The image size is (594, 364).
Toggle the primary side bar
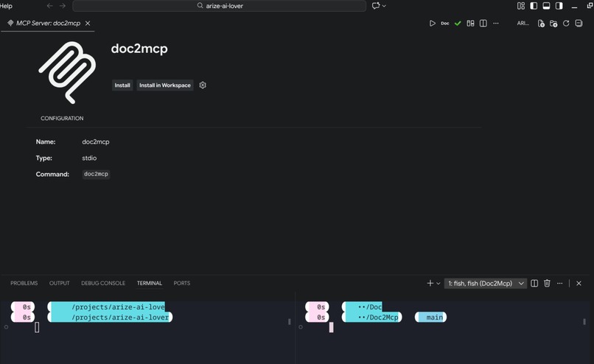point(534,6)
